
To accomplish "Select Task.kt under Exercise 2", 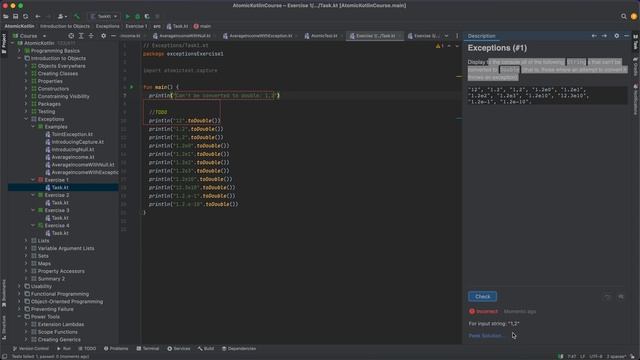I will click(x=60, y=203).
